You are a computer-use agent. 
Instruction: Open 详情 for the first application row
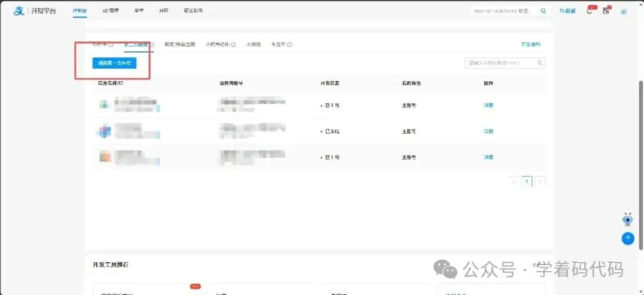tap(488, 105)
